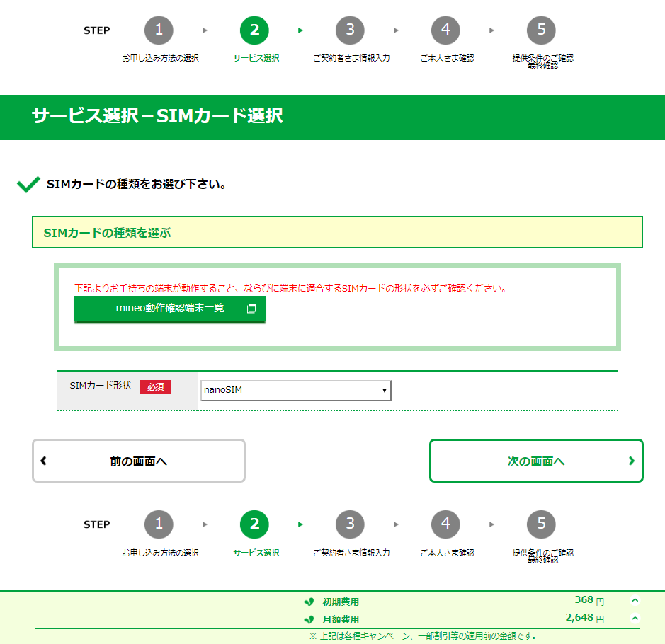
Task: Click the right chevron icon on 次の画面へ
Action: (x=632, y=461)
